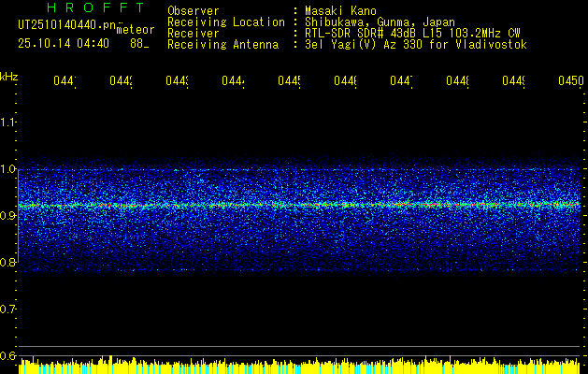This screenshot has width=588, height=374.
Task: Click the HROFFT title text
Action: pyautogui.click(x=88, y=8)
